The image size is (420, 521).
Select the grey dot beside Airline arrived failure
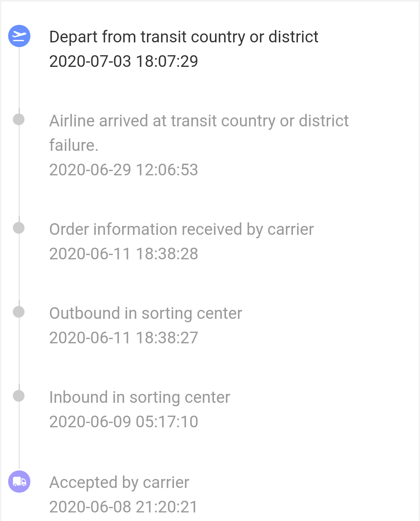click(x=19, y=119)
